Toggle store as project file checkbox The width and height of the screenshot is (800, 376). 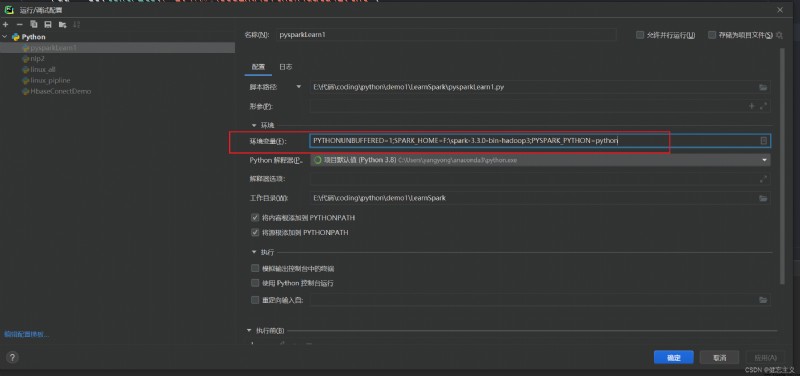(x=712, y=35)
